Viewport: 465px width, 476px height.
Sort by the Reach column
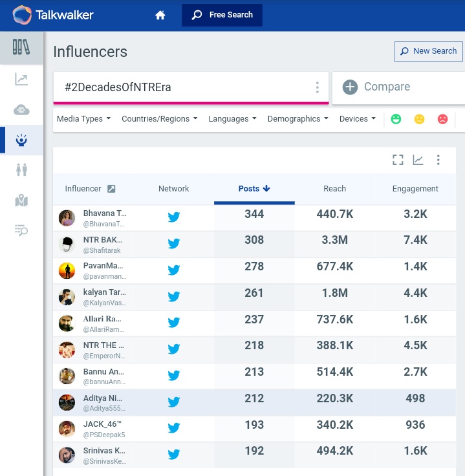(x=334, y=189)
